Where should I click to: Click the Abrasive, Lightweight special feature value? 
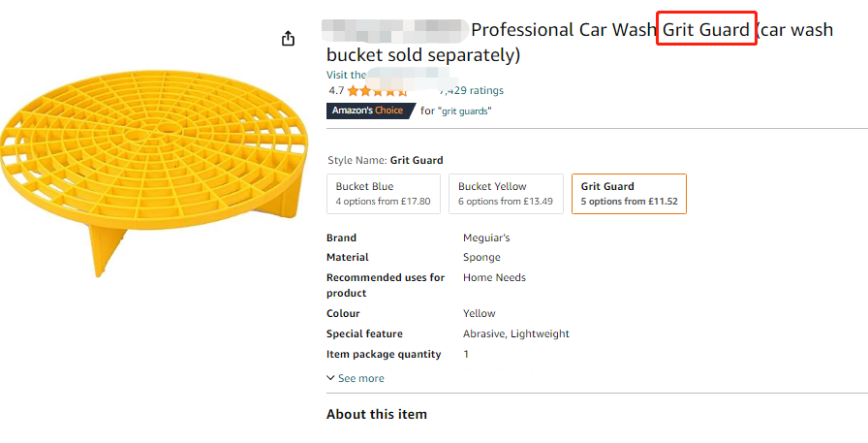tap(515, 333)
